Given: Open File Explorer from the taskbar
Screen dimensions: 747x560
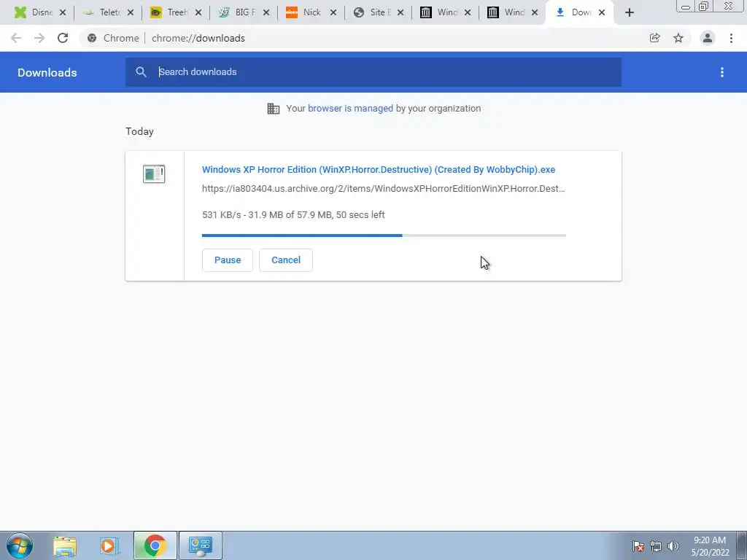Looking at the screenshot, I should coord(65,545).
